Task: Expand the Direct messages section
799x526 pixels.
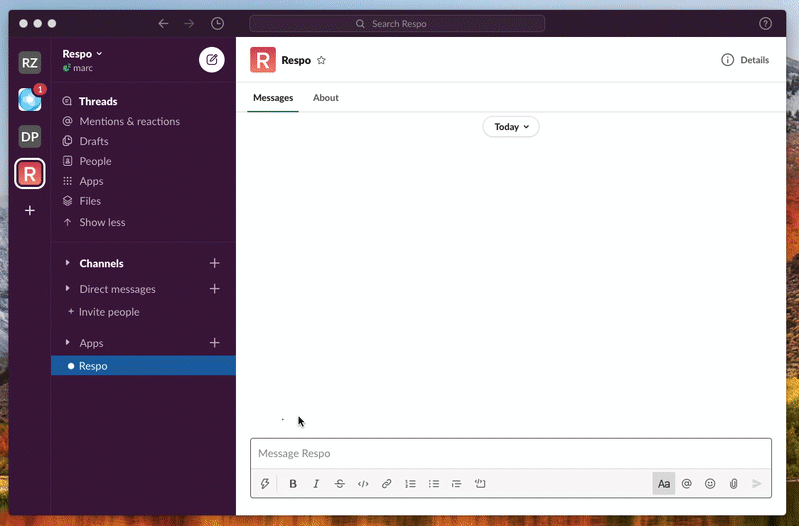Action: click(67, 288)
